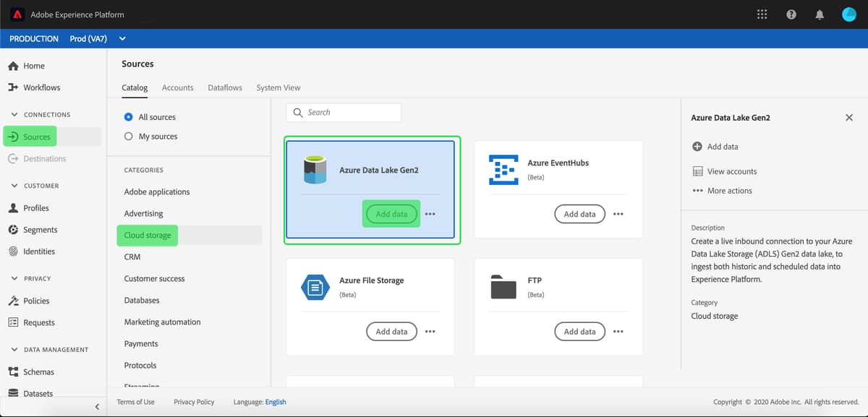Viewport: 868px width, 417px height.
Task: Open the app switcher grid
Action: 762,14
